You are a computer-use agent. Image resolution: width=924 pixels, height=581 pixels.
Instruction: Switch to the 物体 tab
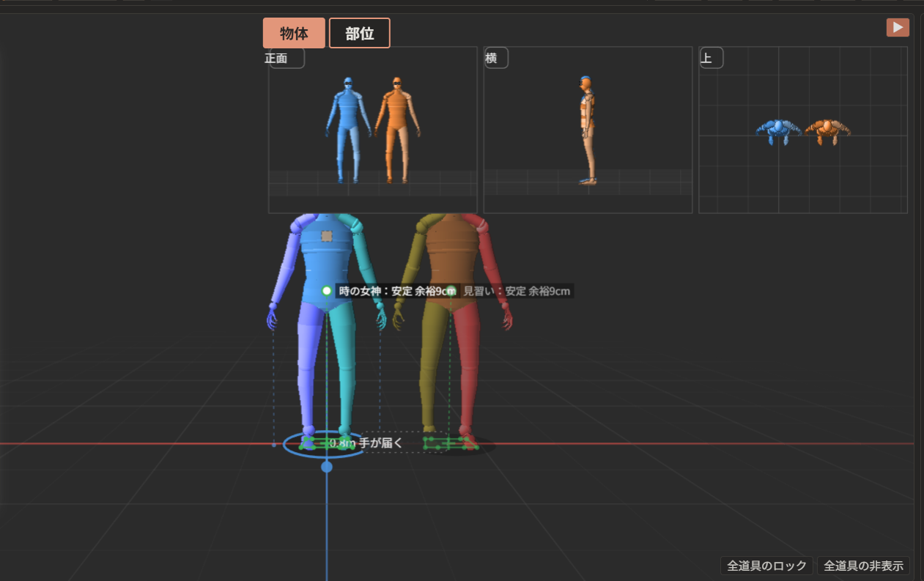click(294, 33)
